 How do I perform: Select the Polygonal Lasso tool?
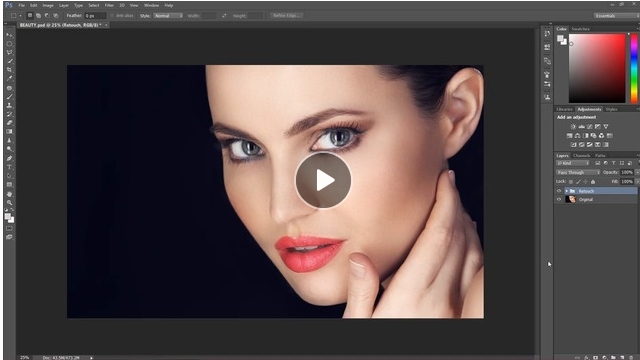pos(9,53)
